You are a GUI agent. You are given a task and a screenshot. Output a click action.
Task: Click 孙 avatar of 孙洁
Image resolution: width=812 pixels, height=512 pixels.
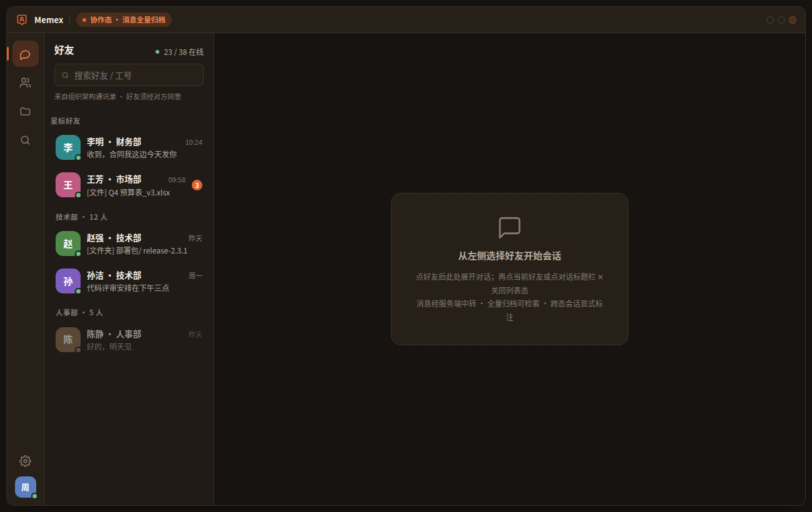[x=68, y=281]
